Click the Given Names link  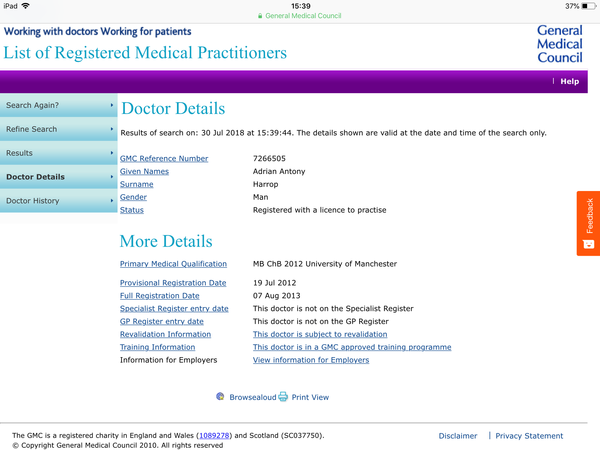coord(144,171)
